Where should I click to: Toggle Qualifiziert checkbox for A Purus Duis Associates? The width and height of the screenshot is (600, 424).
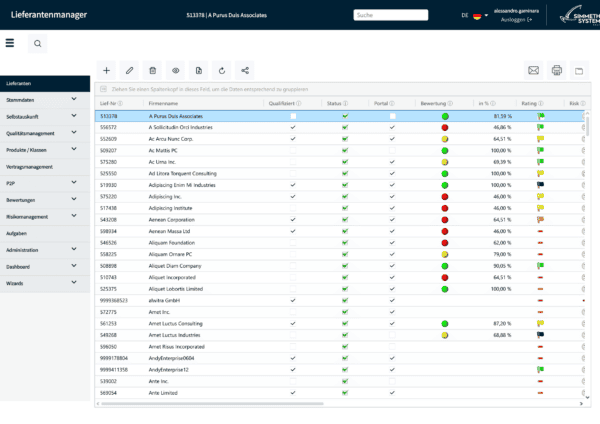pos(293,116)
